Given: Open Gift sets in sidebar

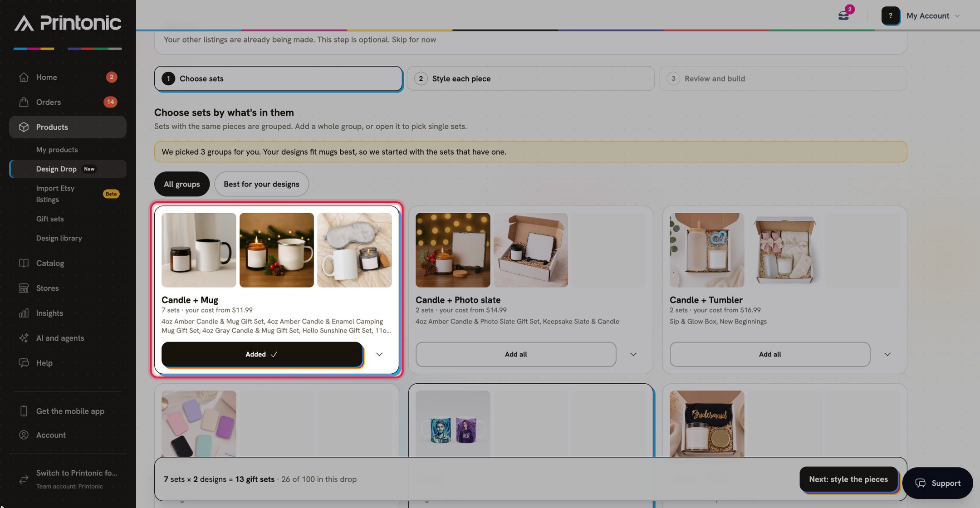Looking at the screenshot, I should (x=50, y=219).
